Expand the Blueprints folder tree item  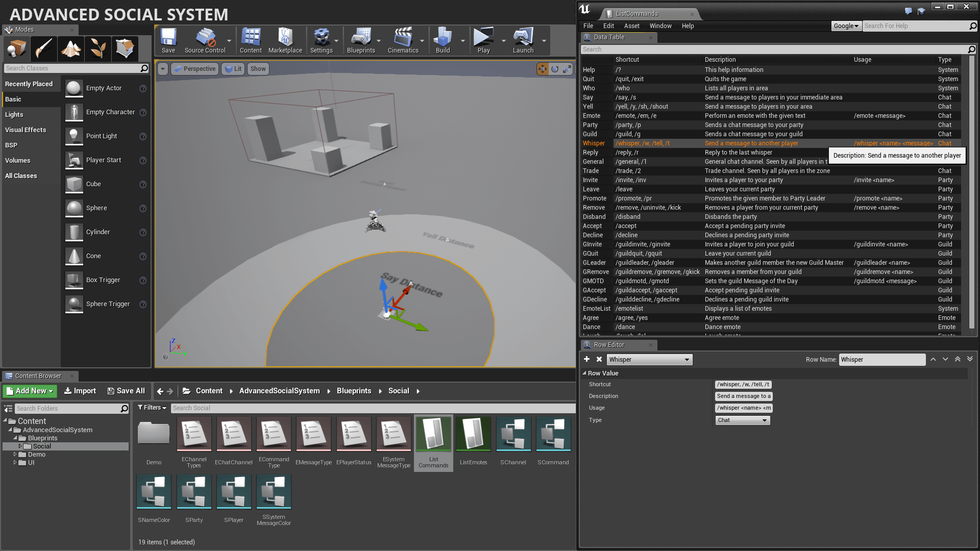[x=14, y=438]
